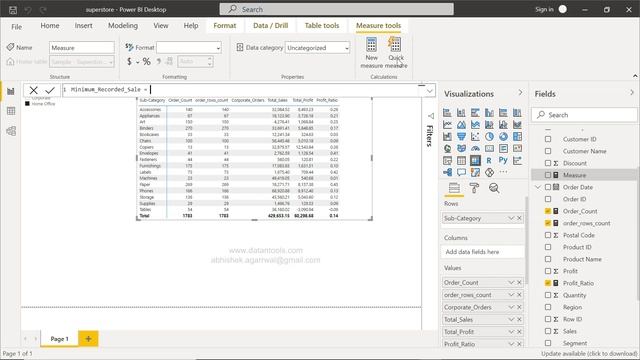Select the Clustered column chart visual
The width and height of the screenshot is (640, 360).
(x=489, y=113)
